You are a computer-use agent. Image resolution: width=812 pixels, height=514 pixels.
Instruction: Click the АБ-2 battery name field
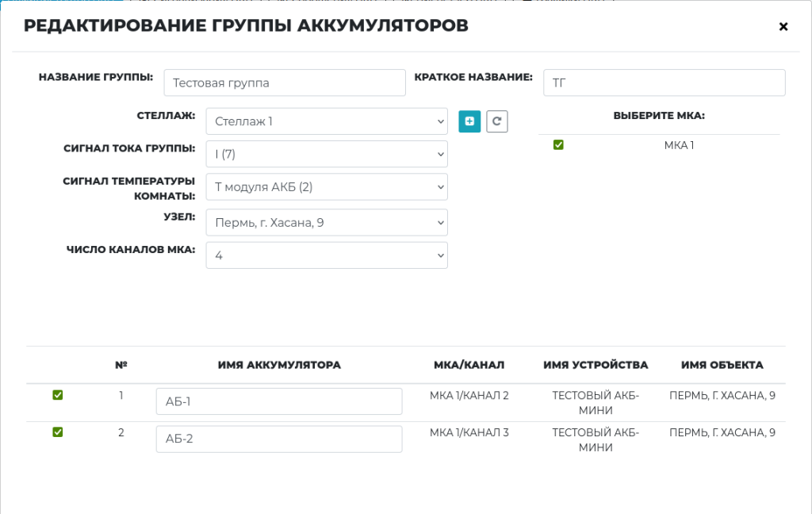pyautogui.click(x=279, y=439)
